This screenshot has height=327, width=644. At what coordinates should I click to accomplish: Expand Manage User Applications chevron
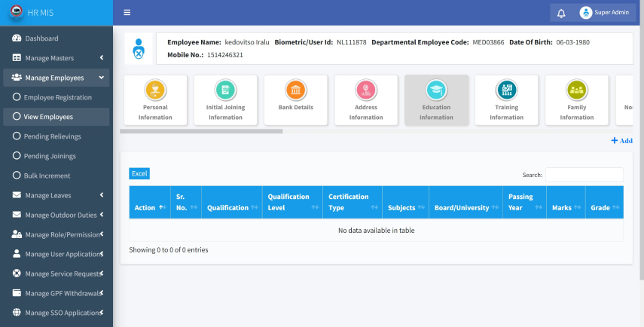pos(102,254)
